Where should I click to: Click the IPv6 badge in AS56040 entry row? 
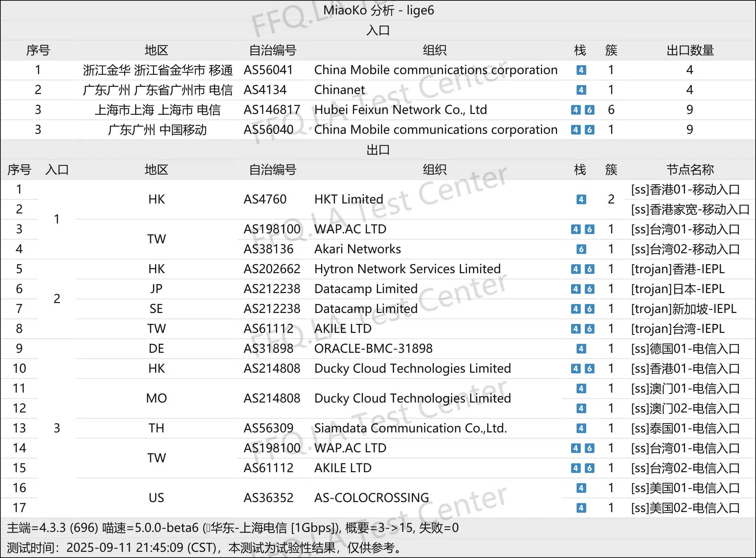[x=589, y=130]
